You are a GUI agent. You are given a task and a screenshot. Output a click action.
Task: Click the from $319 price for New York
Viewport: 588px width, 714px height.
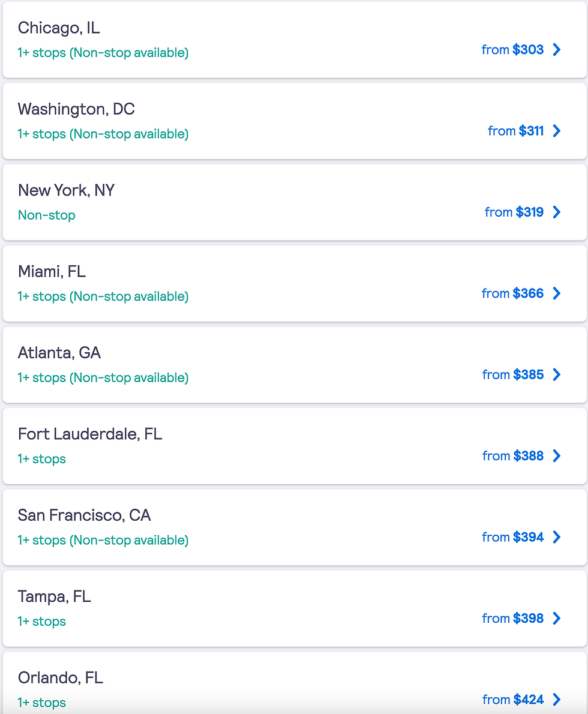pyautogui.click(x=514, y=212)
